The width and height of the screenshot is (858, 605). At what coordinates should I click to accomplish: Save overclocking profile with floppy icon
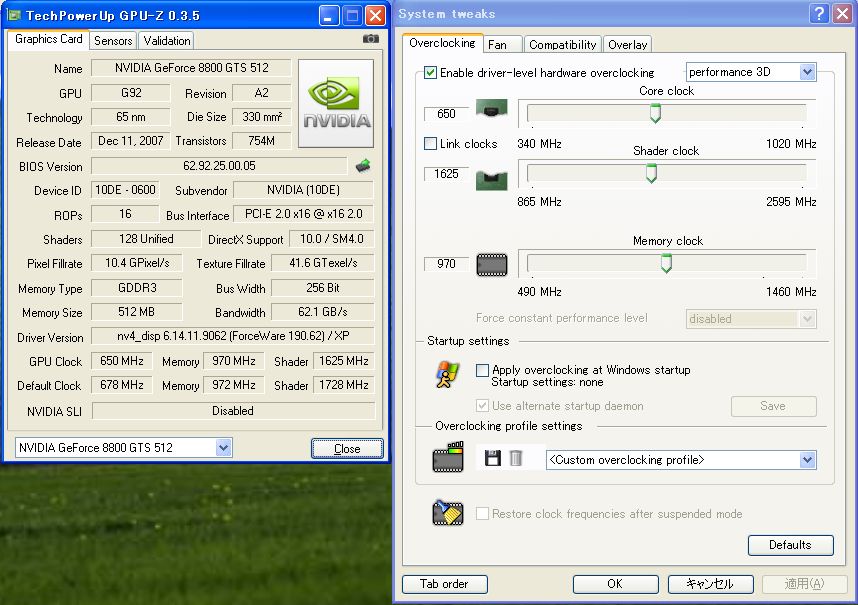point(492,458)
